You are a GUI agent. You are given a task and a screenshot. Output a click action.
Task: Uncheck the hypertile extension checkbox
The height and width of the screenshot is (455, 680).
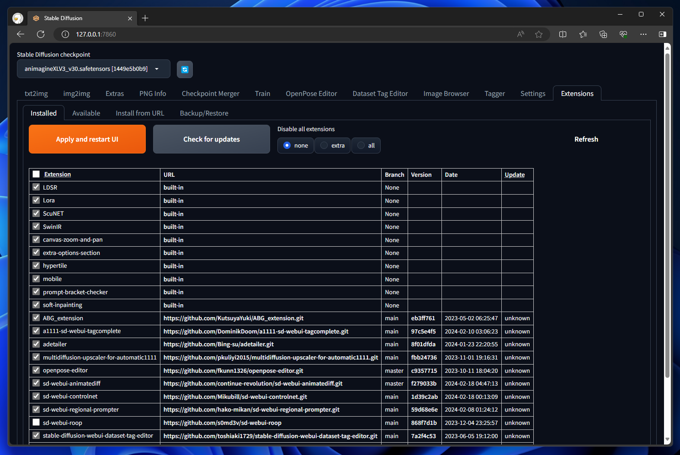click(36, 265)
